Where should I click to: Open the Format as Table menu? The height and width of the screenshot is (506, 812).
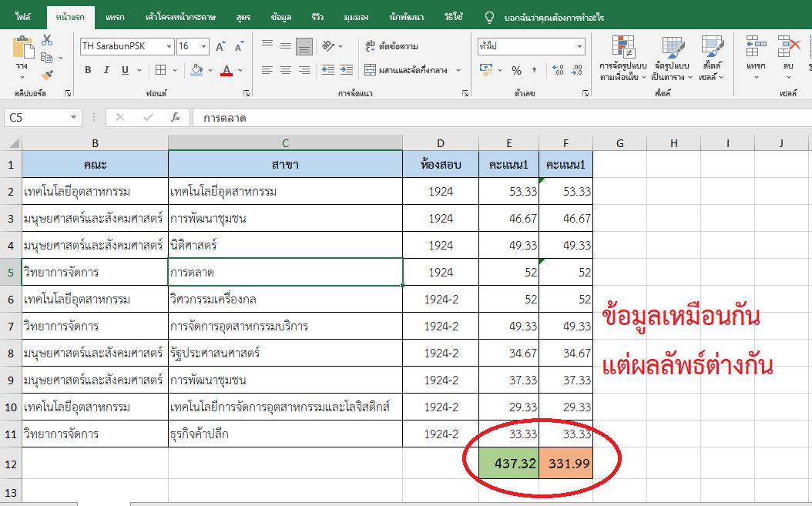[x=672, y=58]
